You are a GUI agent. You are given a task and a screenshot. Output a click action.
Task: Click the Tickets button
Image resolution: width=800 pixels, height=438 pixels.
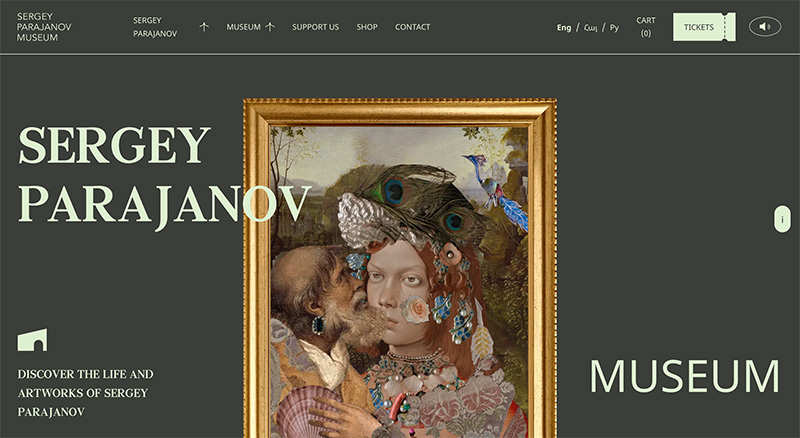(704, 27)
